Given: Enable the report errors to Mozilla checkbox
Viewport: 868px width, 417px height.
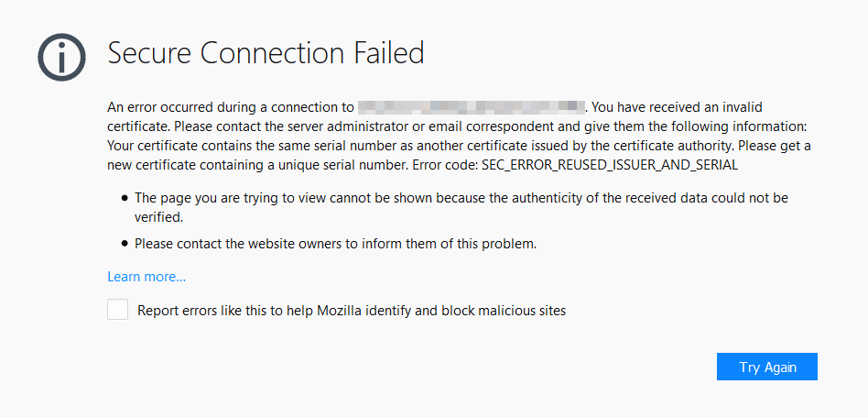Looking at the screenshot, I should [117, 310].
